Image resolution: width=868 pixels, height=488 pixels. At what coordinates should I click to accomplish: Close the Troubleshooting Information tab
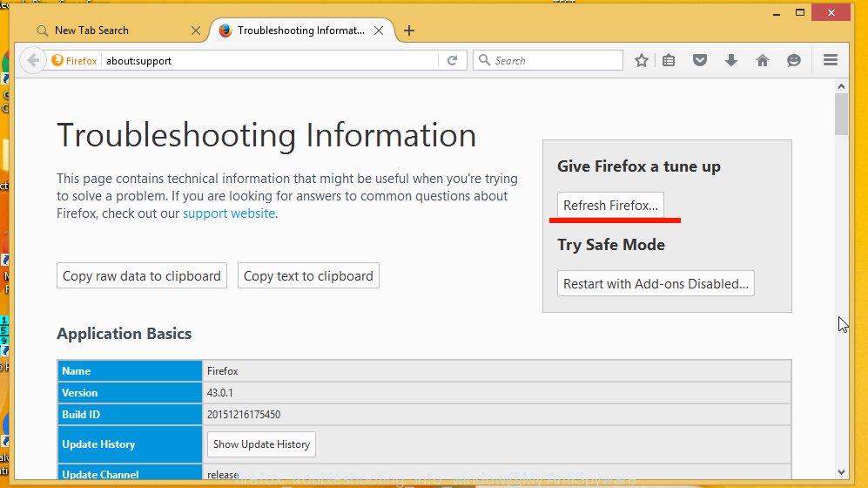click(379, 30)
